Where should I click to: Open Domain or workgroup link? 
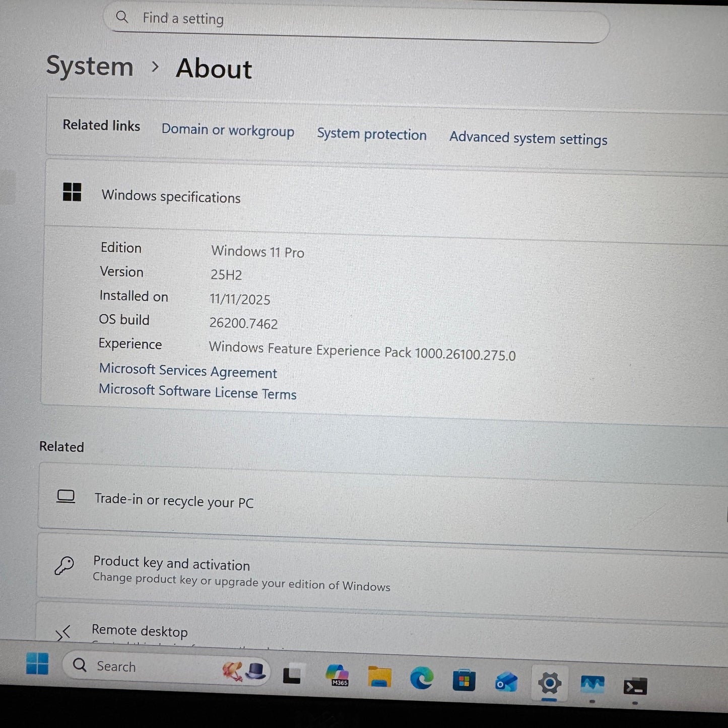(228, 130)
